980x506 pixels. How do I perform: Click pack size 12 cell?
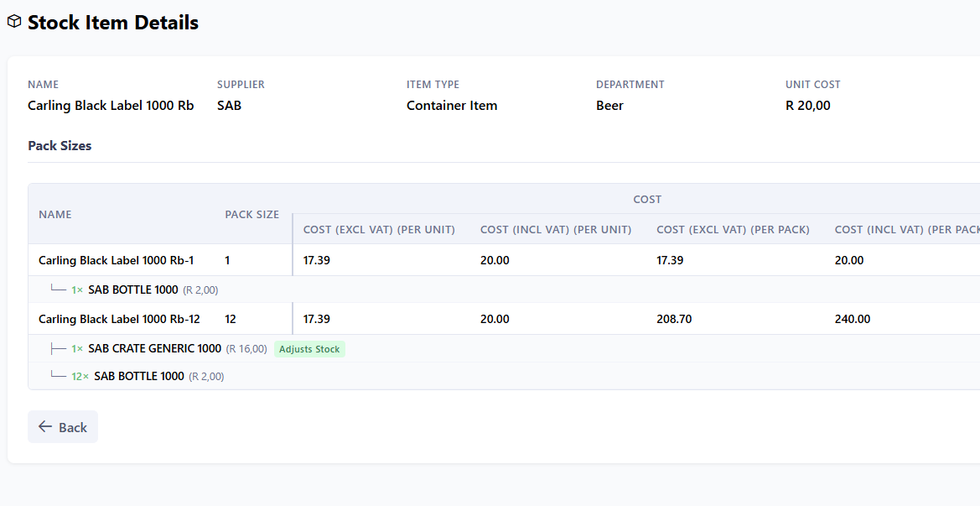[231, 319]
